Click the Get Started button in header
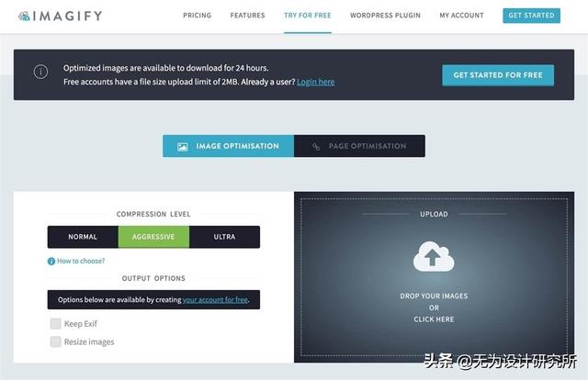588x380 pixels. point(531,16)
